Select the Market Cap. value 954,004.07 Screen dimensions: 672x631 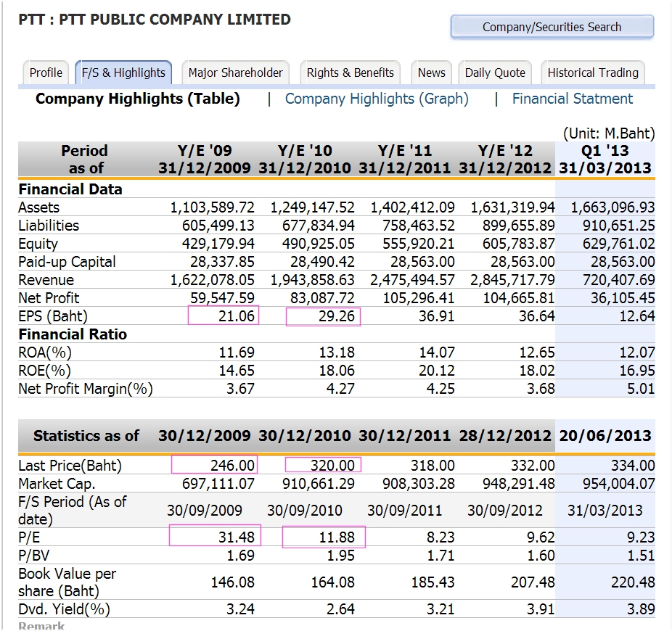(619, 484)
